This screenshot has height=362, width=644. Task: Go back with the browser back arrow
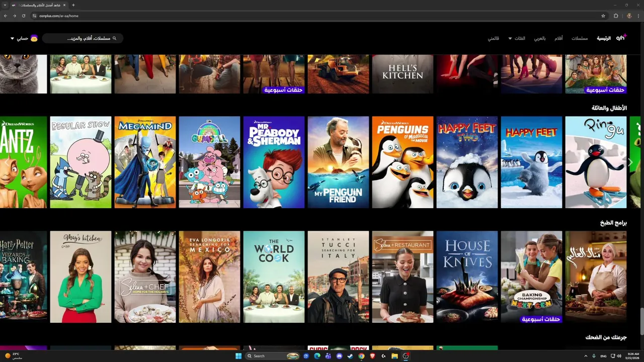(6, 16)
